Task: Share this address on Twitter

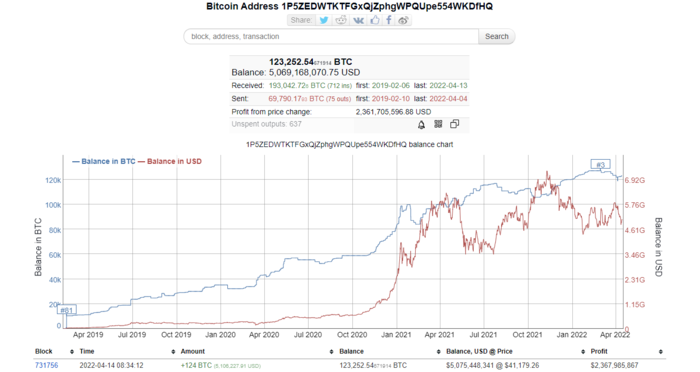Action: click(x=324, y=20)
